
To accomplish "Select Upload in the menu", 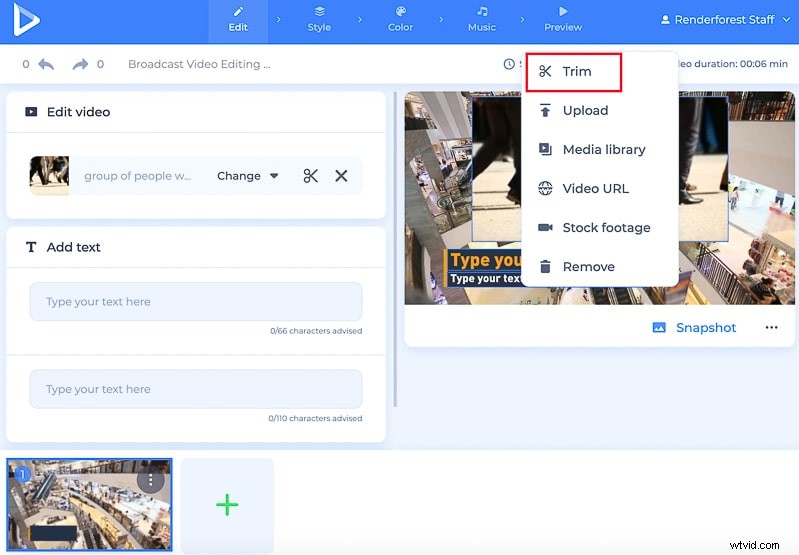I will tap(585, 111).
